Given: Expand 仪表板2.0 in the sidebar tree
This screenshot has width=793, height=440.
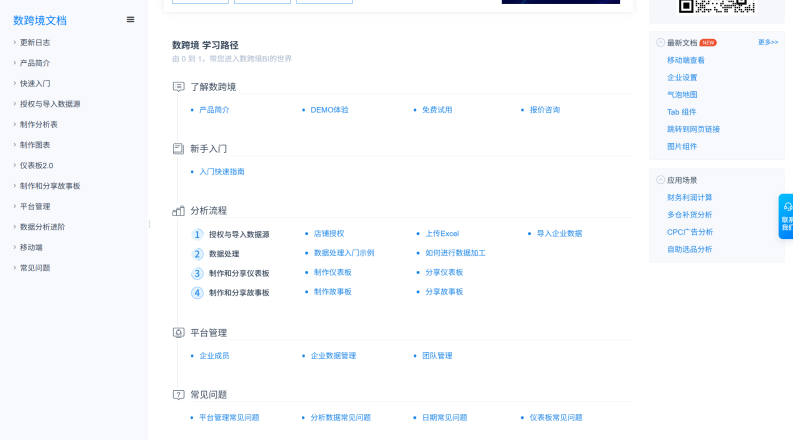Looking at the screenshot, I should [x=36, y=165].
